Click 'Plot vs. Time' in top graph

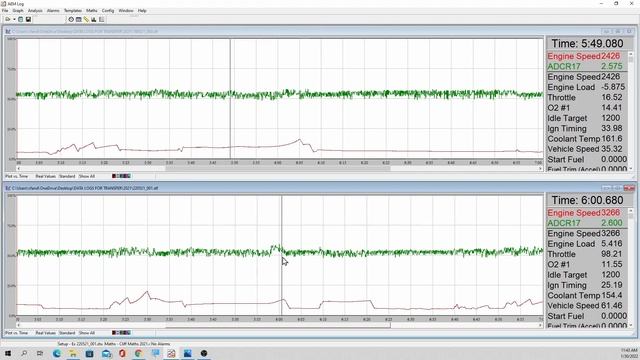[16, 176]
